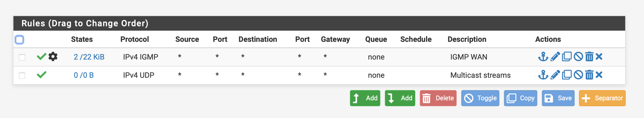
Task: Delete the IGMP WAN rule with trash icon
Action: (x=589, y=57)
